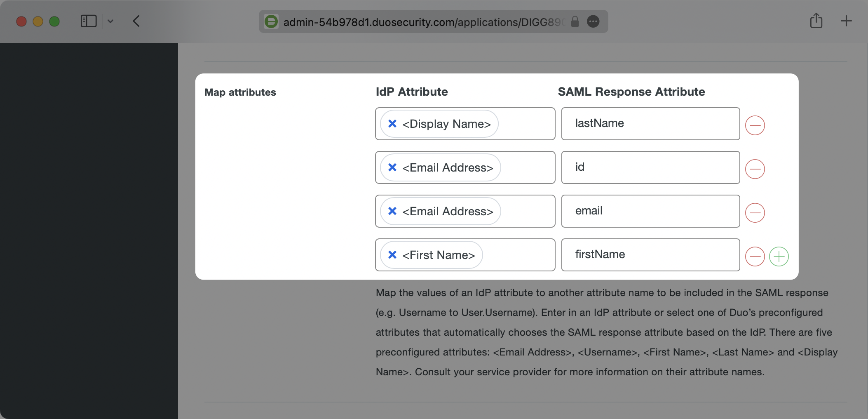
Task: Edit the firstName SAML response field
Action: 650,255
